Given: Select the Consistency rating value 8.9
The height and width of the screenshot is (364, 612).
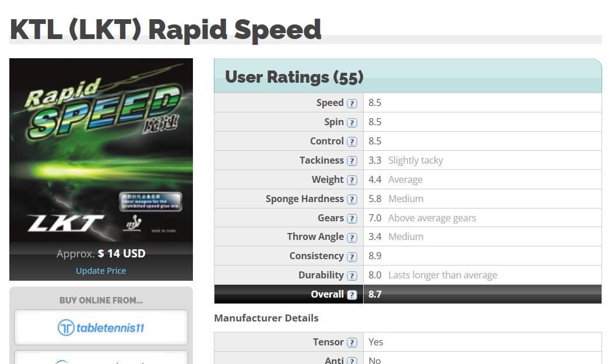Looking at the screenshot, I should tap(375, 256).
